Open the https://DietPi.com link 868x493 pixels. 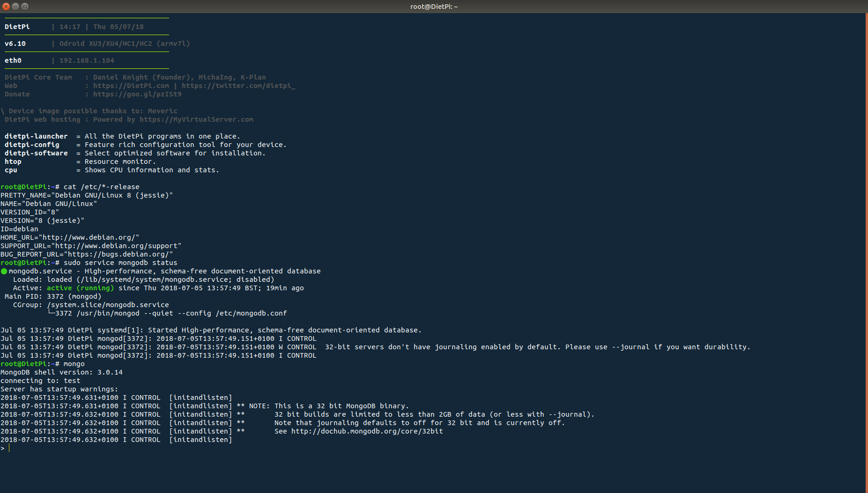tap(131, 86)
